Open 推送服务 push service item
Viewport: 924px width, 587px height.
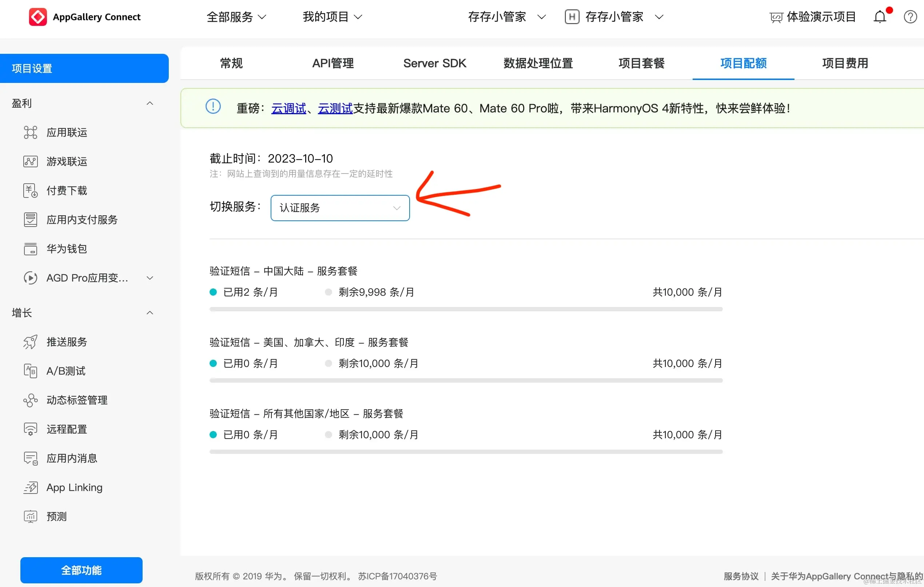pos(67,342)
